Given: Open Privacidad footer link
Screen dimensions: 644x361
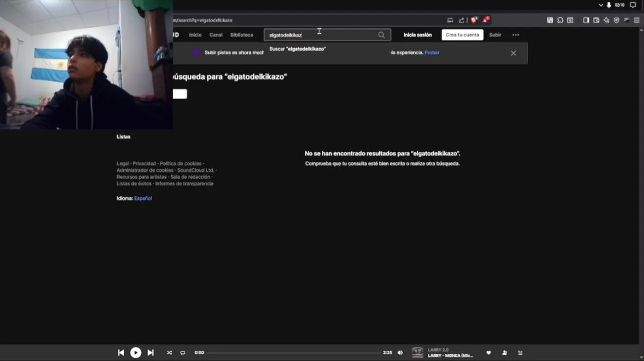Looking at the screenshot, I should (144, 163).
